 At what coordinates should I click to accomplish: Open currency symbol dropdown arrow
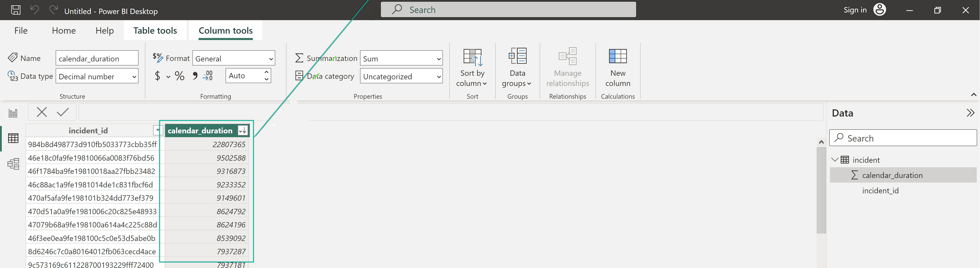click(x=168, y=77)
